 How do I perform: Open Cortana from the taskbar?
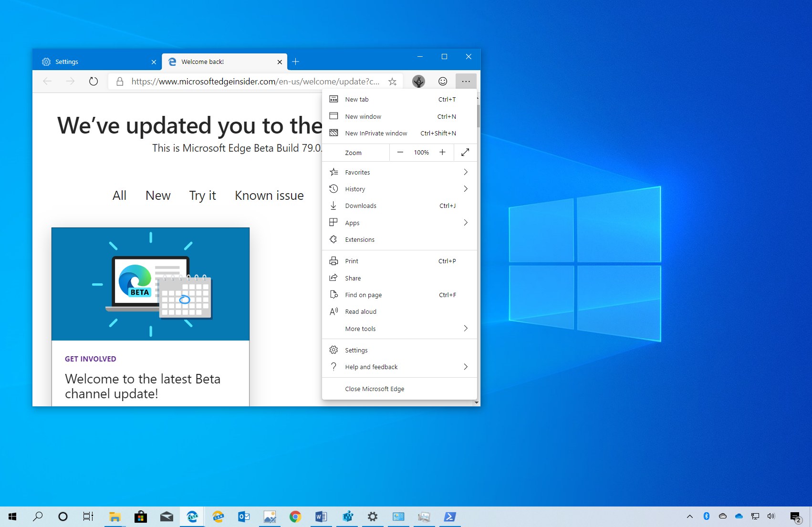[x=62, y=517]
